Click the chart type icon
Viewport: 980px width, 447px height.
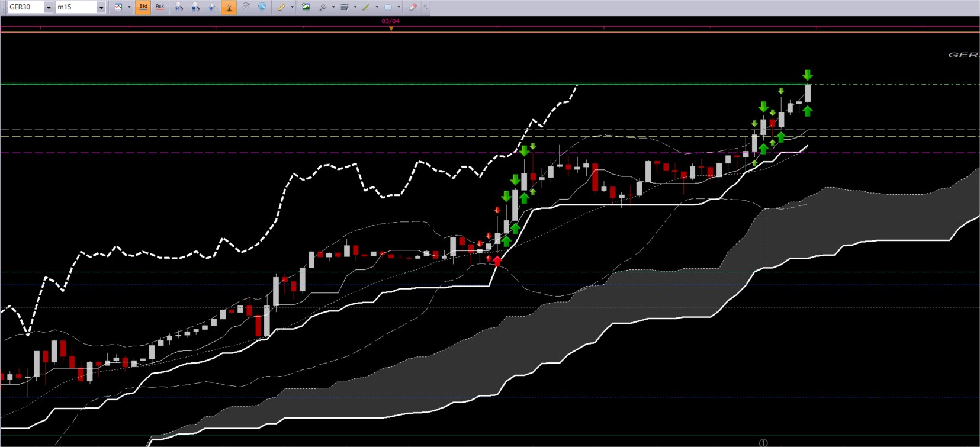(118, 7)
